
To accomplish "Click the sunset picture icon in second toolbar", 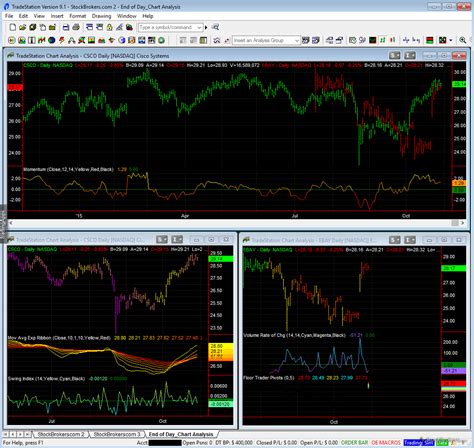I will click(x=91, y=40).
